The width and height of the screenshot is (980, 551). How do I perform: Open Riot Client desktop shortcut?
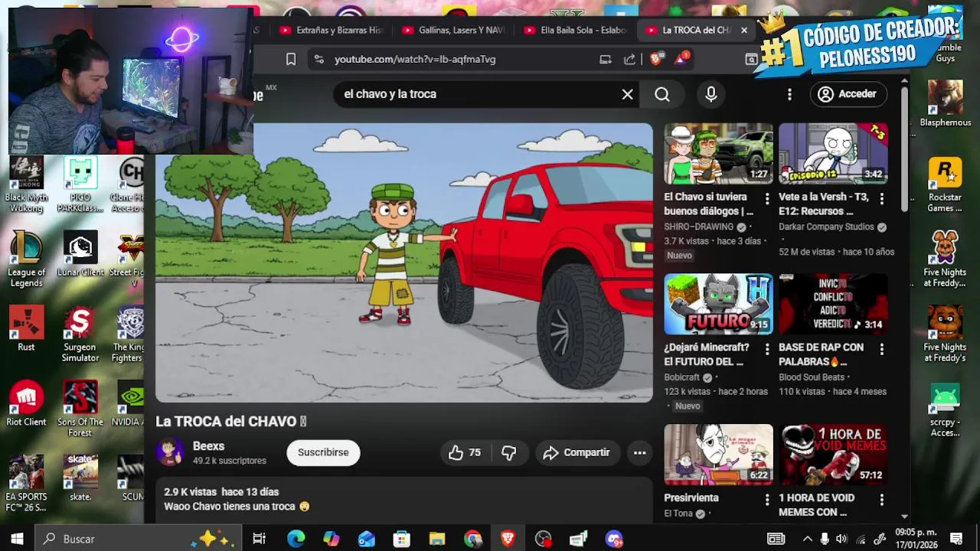click(27, 404)
